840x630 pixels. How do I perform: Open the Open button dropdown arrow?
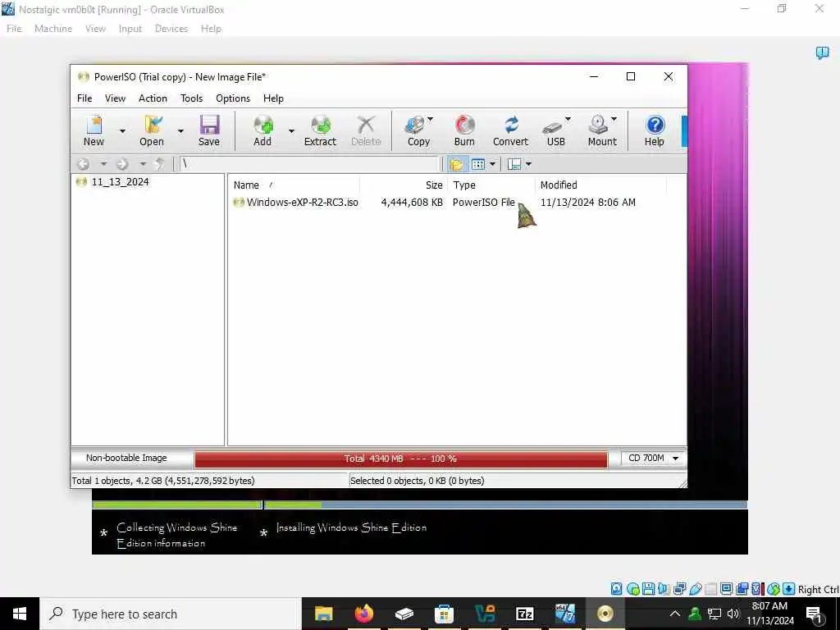(x=180, y=130)
